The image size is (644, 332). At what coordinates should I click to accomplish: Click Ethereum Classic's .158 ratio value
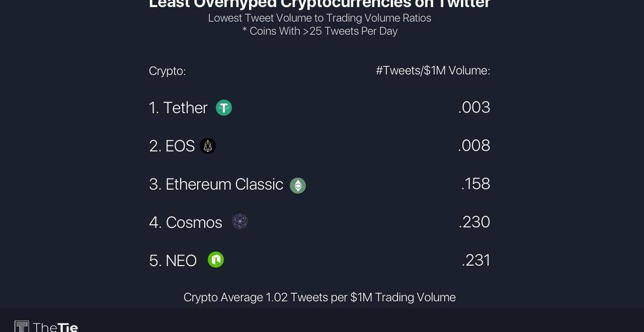[475, 184]
